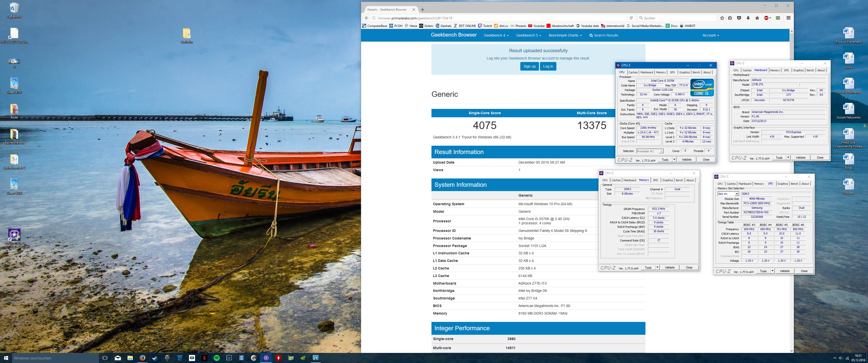Click Validate in CPU-Z CPU window
Image resolution: width=868 pixels, height=363 pixels.
pyautogui.click(x=686, y=160)
